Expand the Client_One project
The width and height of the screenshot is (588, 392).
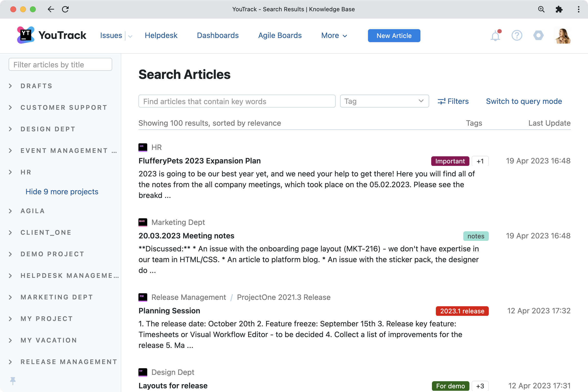10,233
